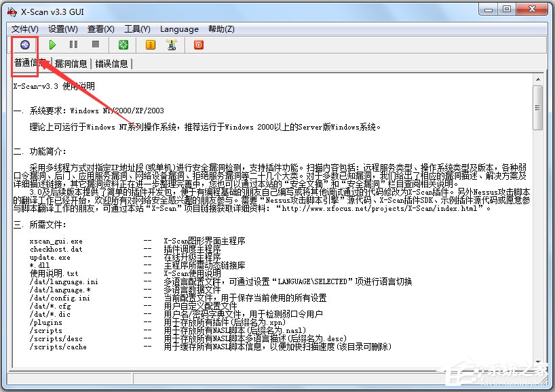Maximize the X-Scan window
Image resolution: width=555 pixels, height=392 pixels.
point(507,9)
